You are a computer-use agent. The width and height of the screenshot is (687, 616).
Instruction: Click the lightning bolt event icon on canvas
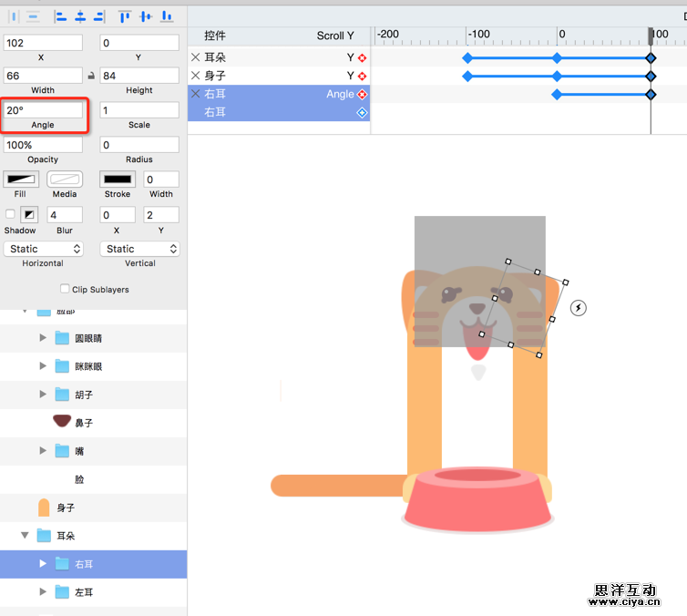click(578, 308)
